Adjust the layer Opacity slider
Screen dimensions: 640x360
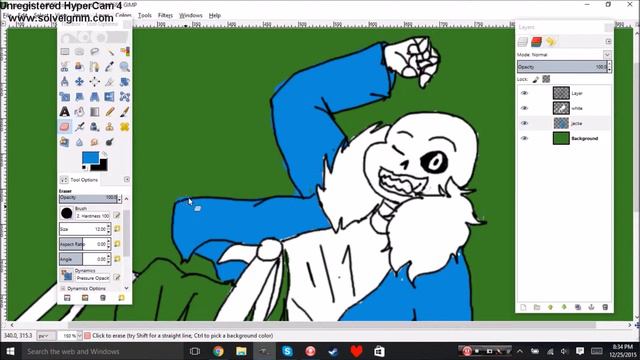(x=562, y=67)
